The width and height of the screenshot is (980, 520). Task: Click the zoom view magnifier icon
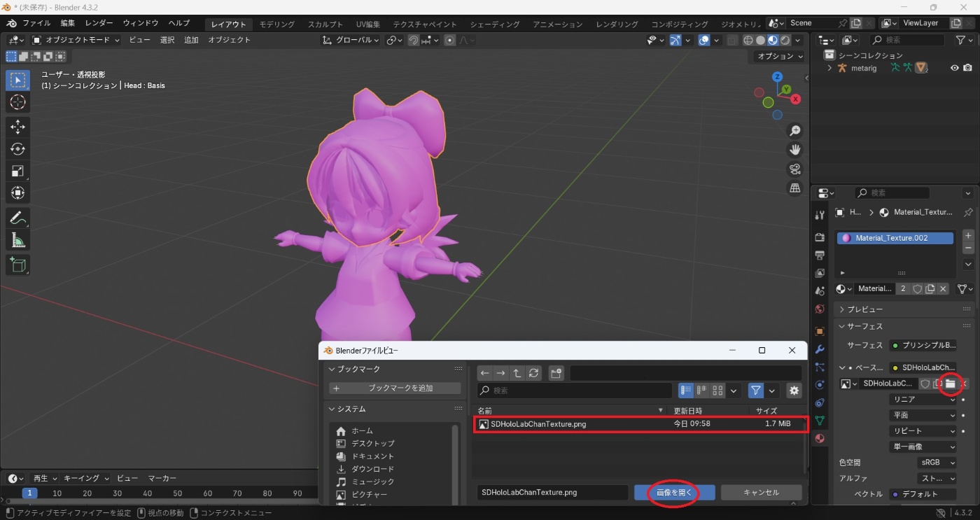[795, 131]
